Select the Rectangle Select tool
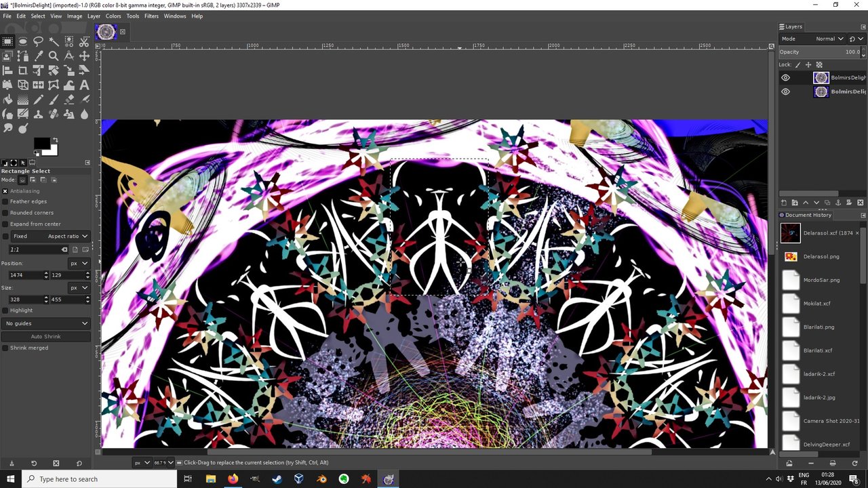 click(7, 41)
